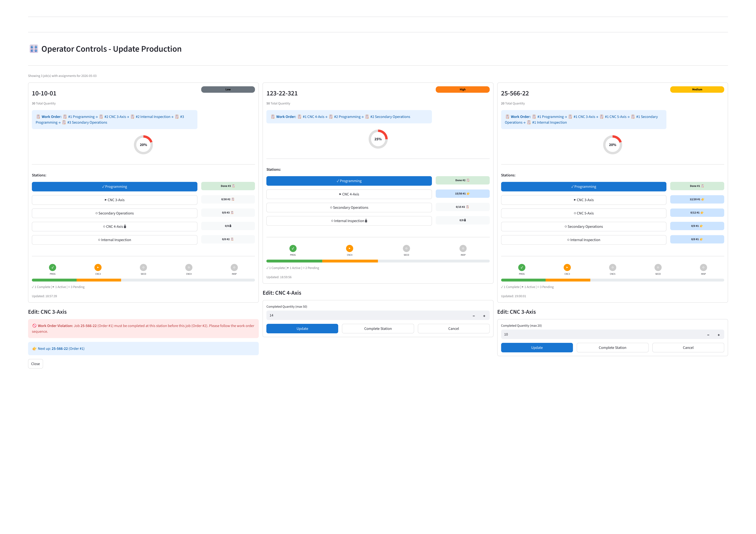Viewport: 756px width, 534px height.
Task: Click the grey CNC5 step icon
Action: tap(613, 267)
